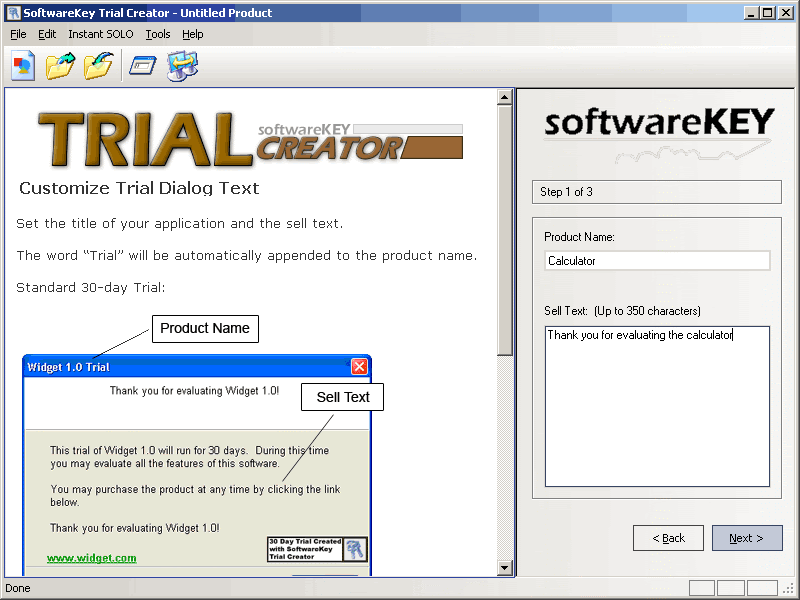Click the scrollbar down arrow

pos(505,567)
